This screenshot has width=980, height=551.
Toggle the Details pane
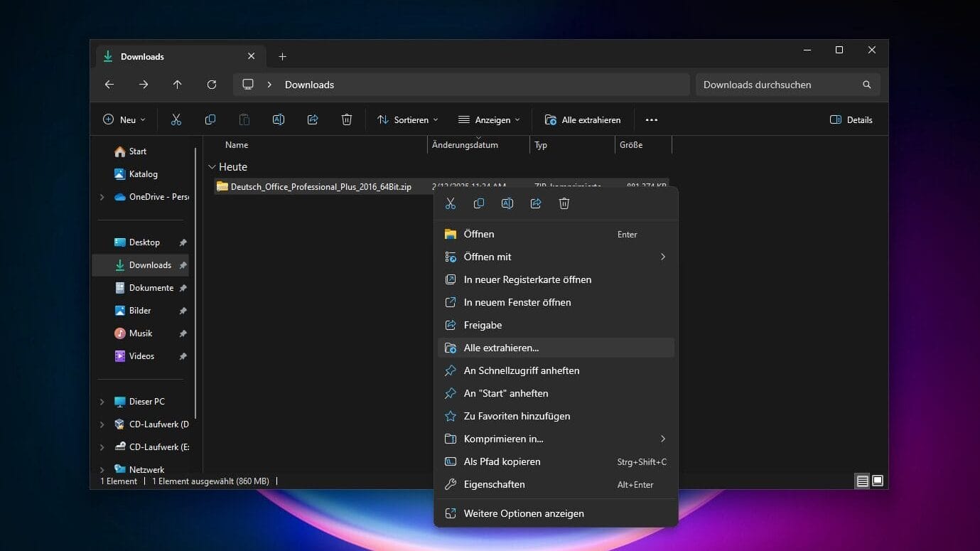(x=851, y=120)
